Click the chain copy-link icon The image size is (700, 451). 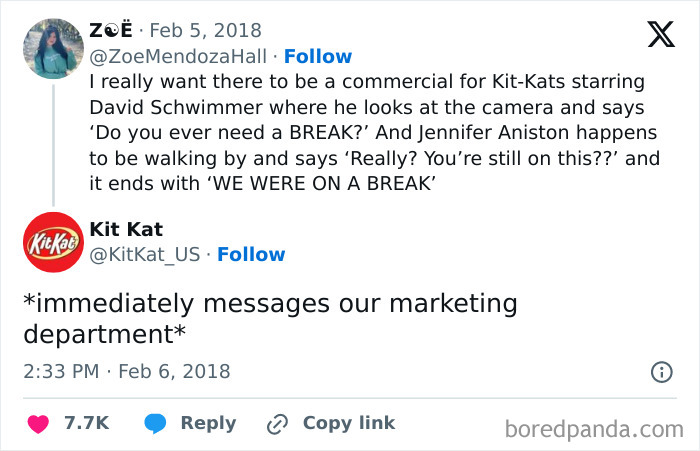tap(277, 423)
